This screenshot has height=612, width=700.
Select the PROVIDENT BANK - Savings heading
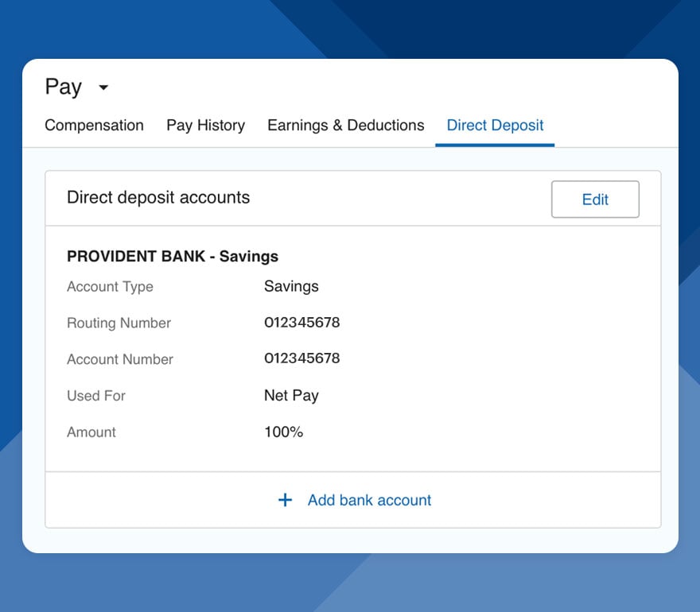click(x=173, y=257)
